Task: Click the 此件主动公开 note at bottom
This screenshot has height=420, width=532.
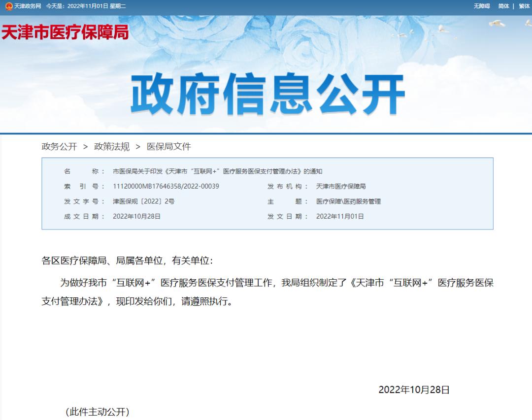Action: tap(98, 412)
